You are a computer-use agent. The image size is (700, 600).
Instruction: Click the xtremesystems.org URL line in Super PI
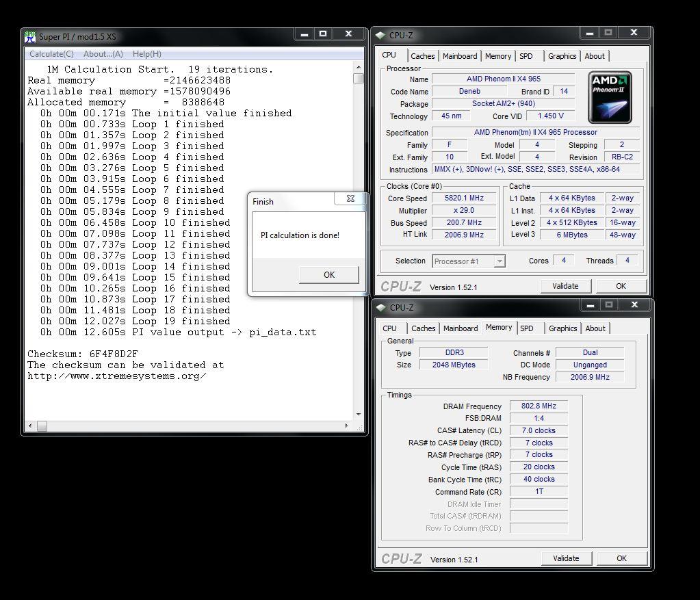116,376
